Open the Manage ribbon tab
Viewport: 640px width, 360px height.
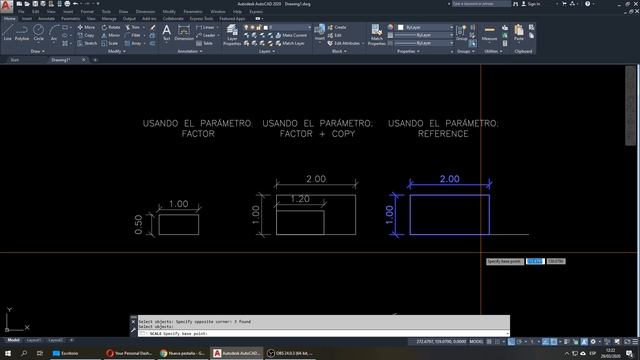click(109, 19)
